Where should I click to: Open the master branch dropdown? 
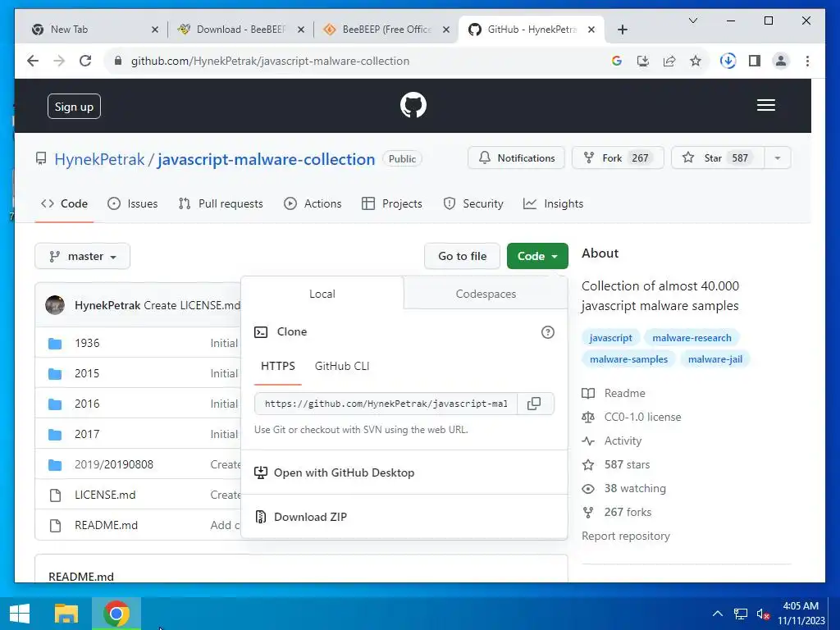pos(83,256)
